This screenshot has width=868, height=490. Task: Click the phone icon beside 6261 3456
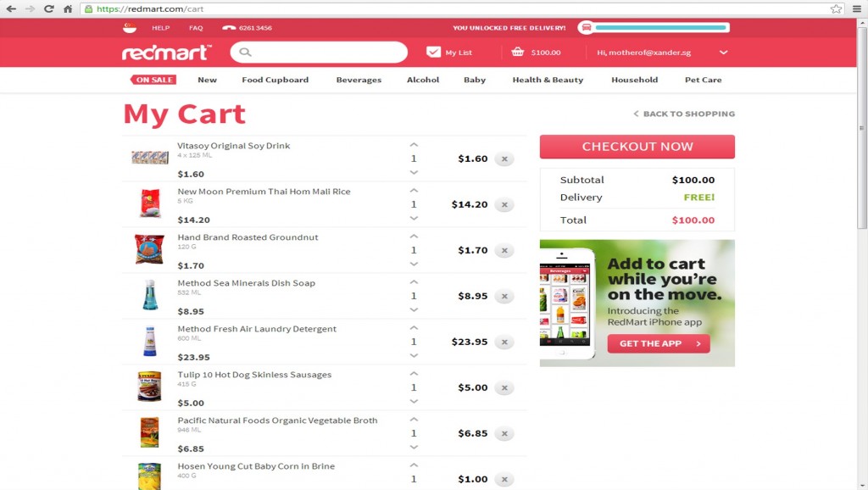tap(229, 28)
